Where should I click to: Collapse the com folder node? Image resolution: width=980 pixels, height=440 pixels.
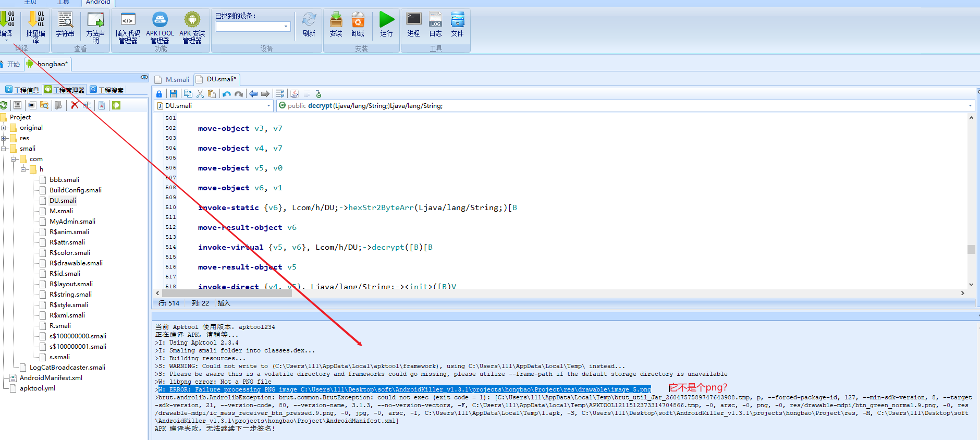click(14, 159)
